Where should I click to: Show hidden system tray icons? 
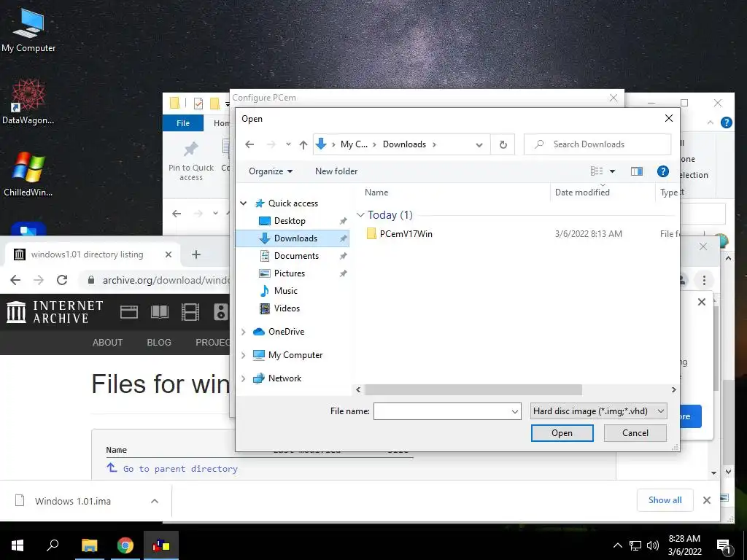tap(617, 545)
